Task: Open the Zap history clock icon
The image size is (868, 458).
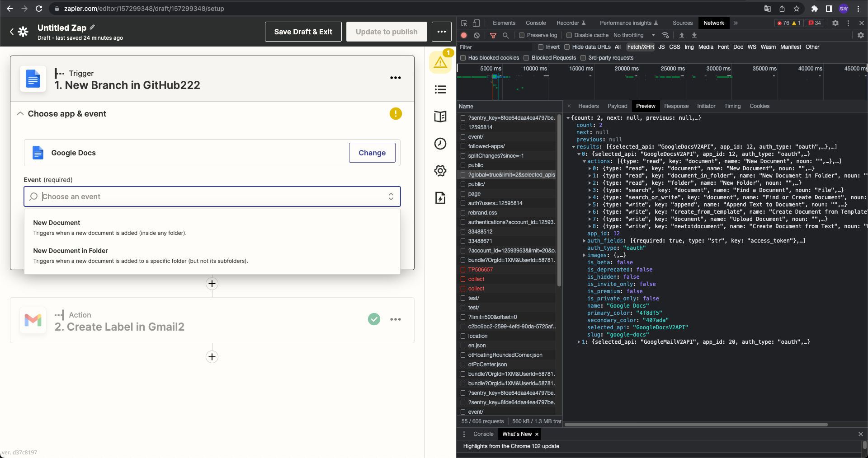Action: 440,144
